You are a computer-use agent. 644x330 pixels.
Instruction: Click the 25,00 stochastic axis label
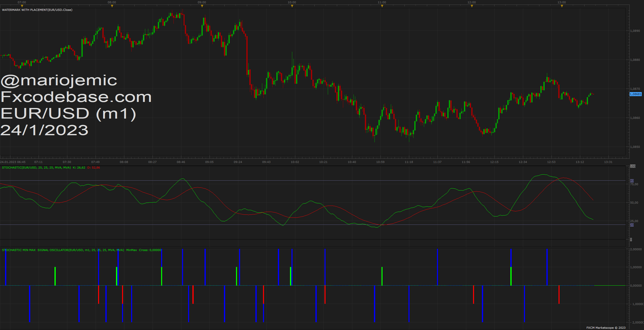point(634,221)
